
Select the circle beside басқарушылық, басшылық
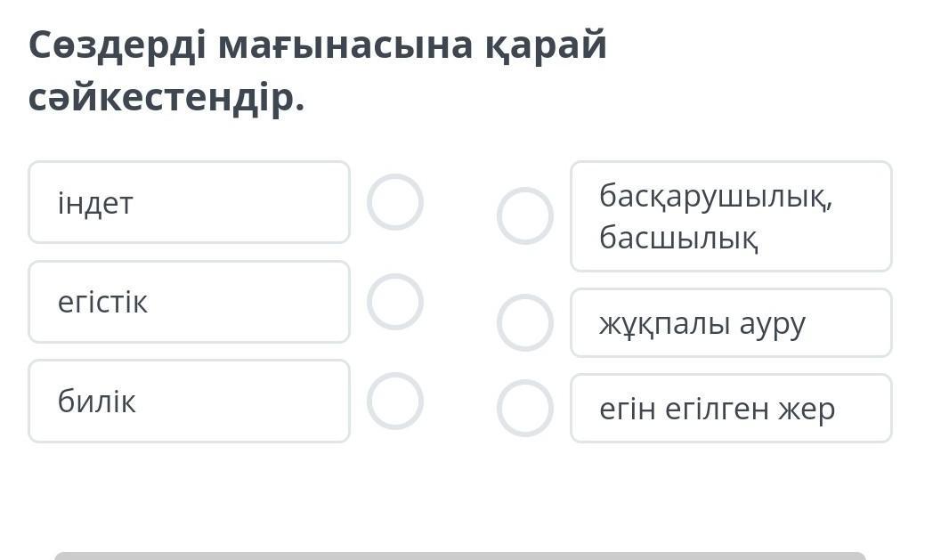pos(525,215)
